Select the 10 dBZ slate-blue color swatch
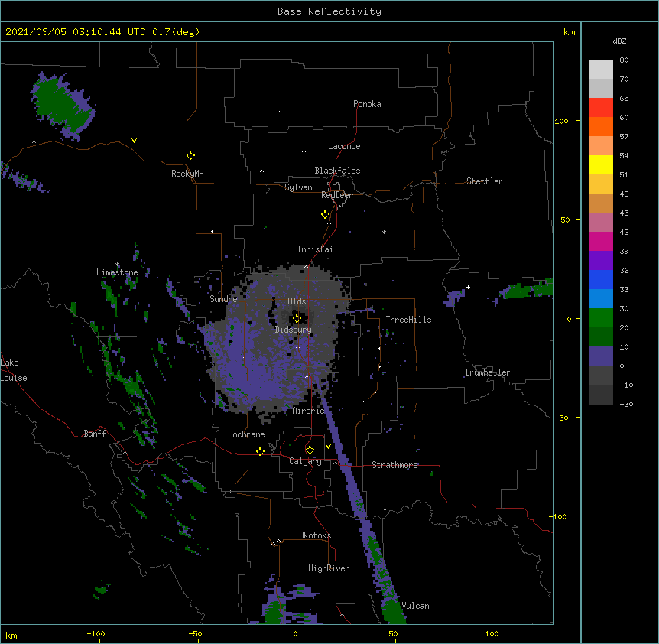Image resolution: width=659 pixels, height=644 pixels. (601, 356)
